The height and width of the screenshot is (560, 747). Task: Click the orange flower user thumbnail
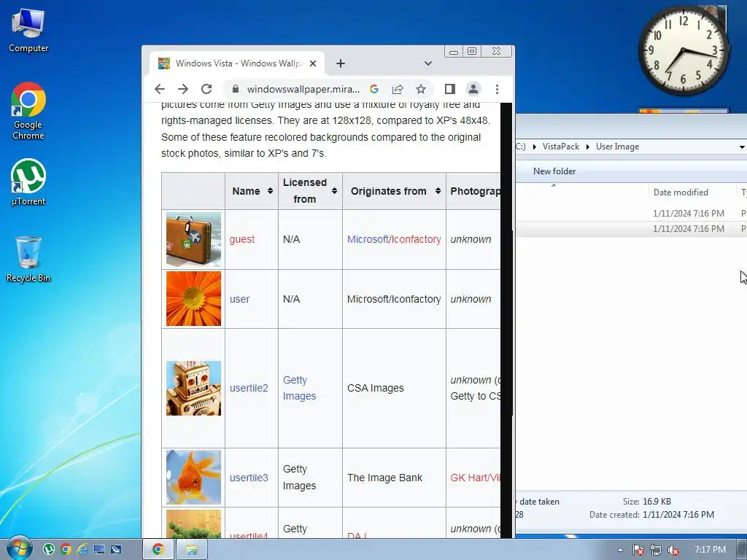193,298
